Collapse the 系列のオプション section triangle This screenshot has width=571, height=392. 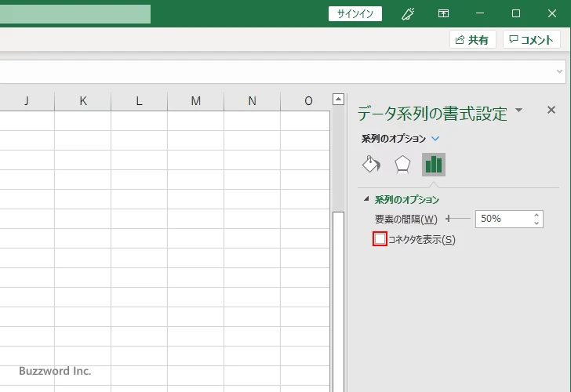367,198
